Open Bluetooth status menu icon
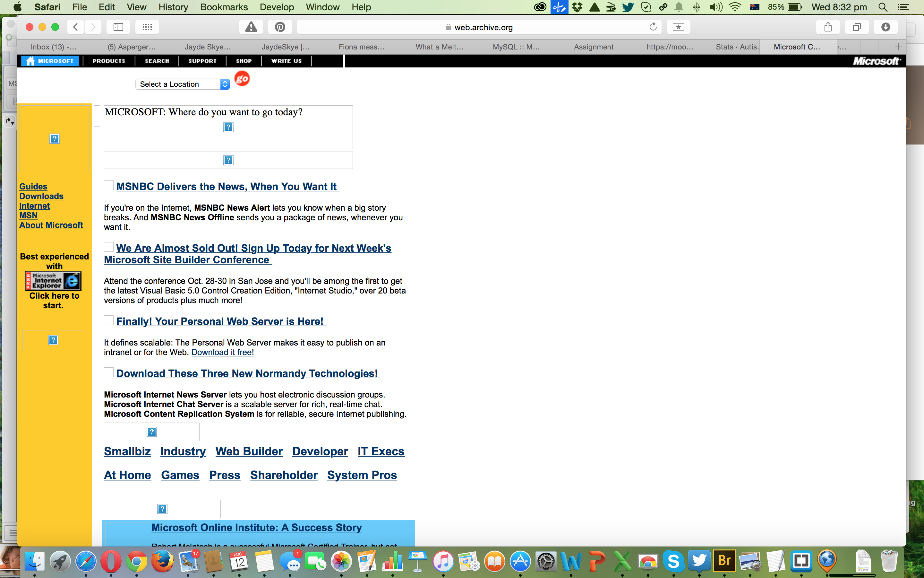 pos(697,7)
